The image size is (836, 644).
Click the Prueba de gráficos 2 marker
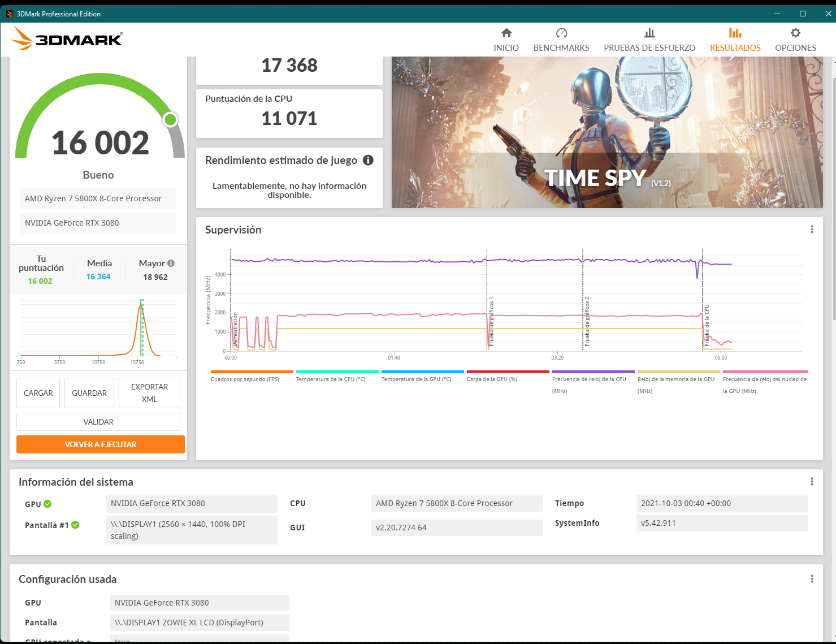pos(587,321)
